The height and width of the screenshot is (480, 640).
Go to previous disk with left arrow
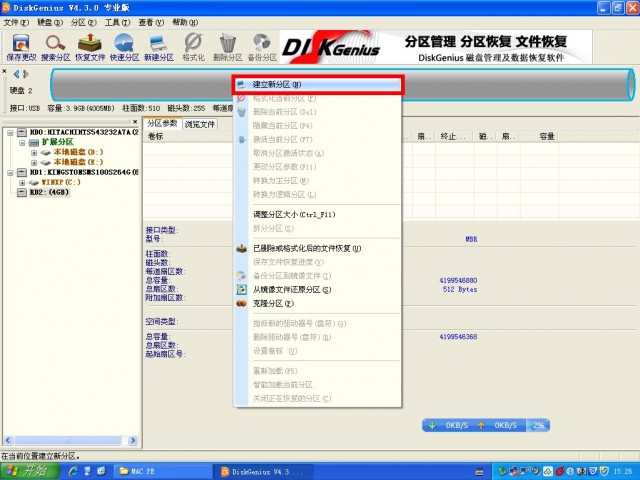click(16, 74)
